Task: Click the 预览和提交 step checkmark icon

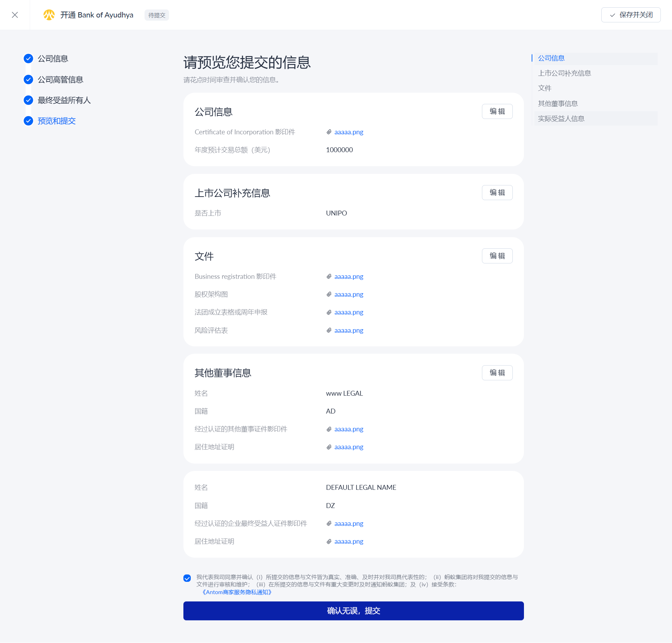Action: coord(28,121)
